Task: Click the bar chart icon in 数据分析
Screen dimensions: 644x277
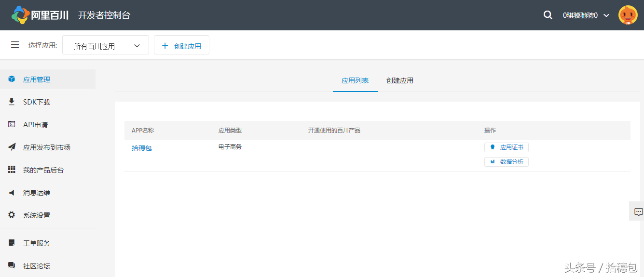Action: pyautogui.click(x=493, y=162)
